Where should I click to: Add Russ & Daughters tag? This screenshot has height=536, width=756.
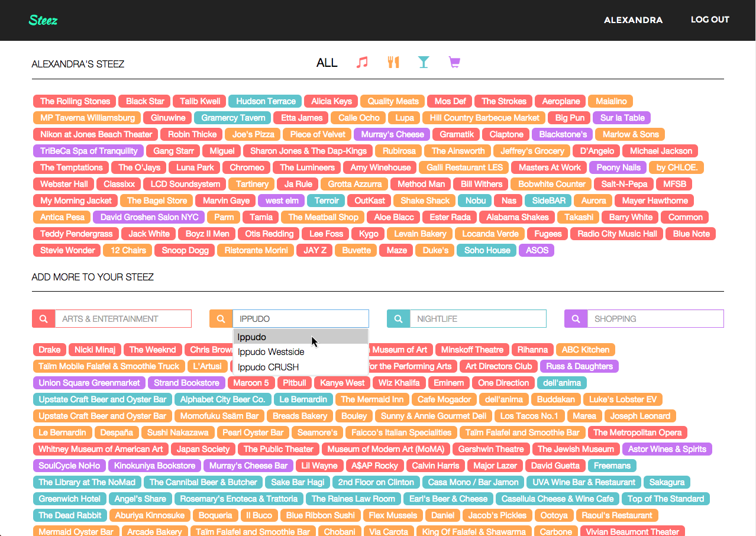(579, 366)
